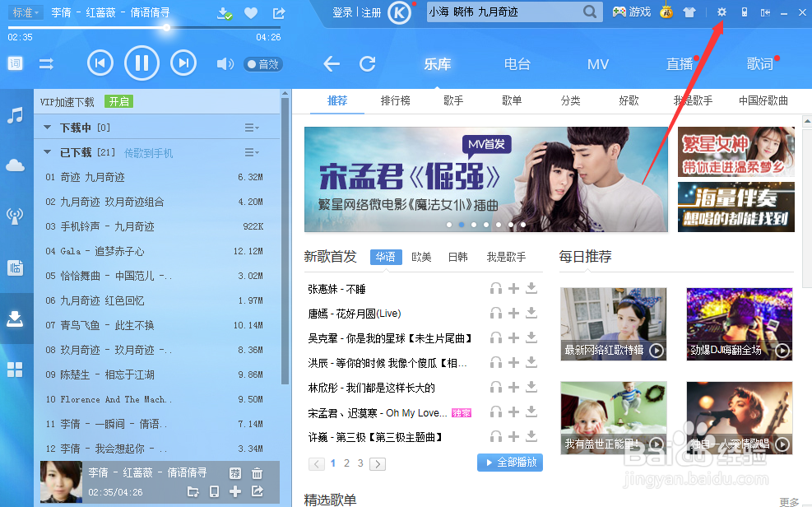The image size is (812, 507).
Task: Click 注册 register link
Action: (371, 12)
